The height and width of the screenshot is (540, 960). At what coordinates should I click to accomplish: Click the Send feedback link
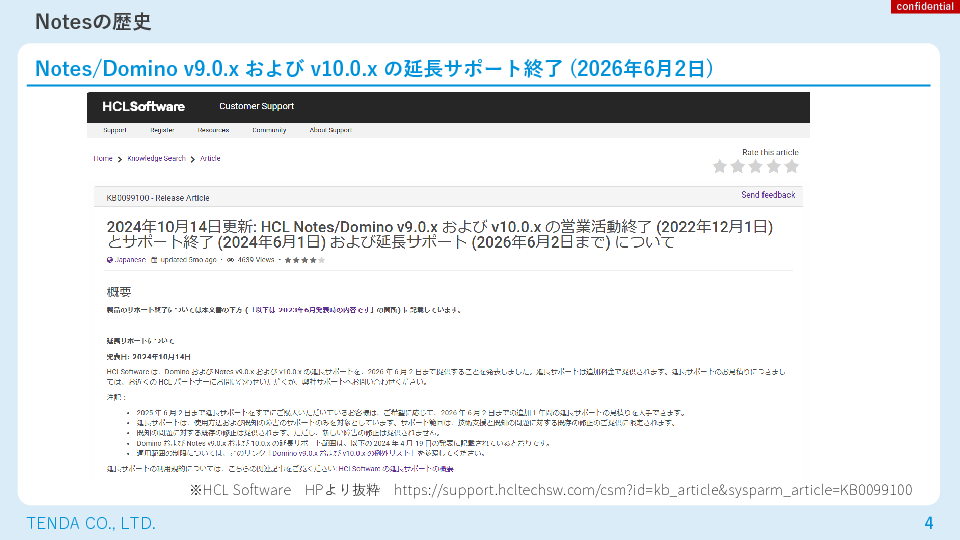(768, 195)
